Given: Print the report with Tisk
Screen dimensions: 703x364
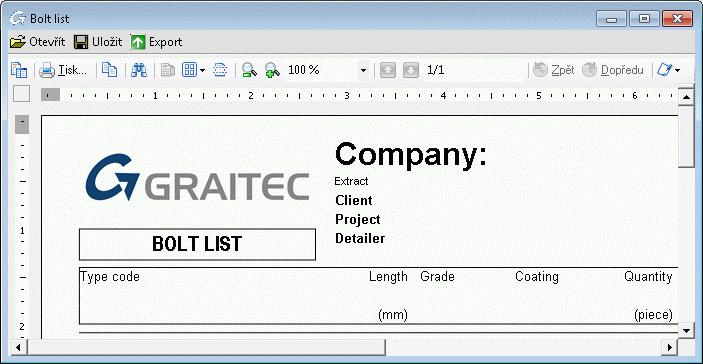Looking at the screenshot, I should (62, 70).
